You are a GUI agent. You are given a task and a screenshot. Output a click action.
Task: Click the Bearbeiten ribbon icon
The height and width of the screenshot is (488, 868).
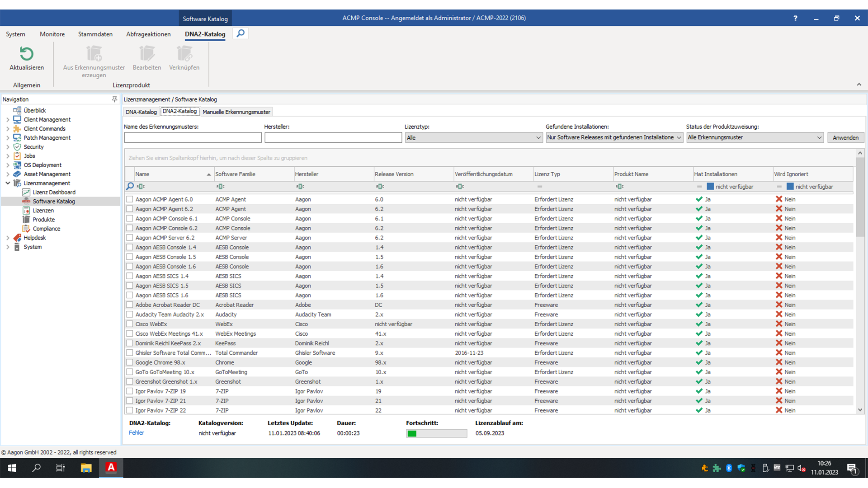[147, 53]
